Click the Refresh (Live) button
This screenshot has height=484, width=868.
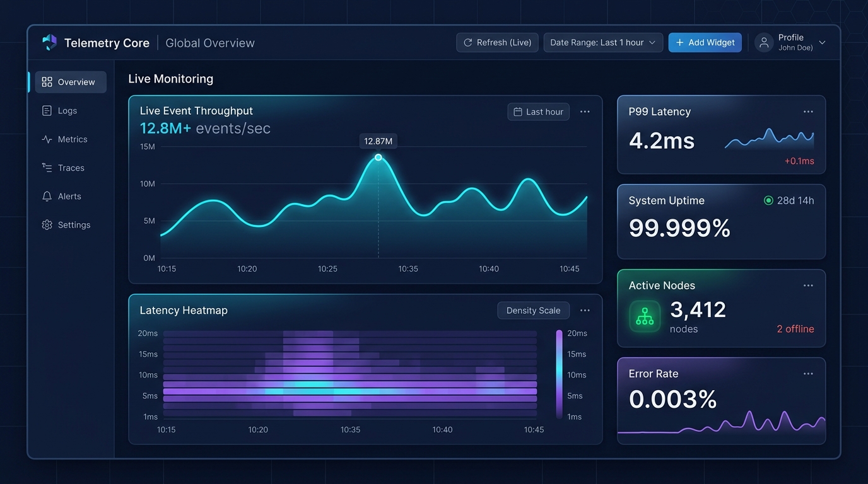tap(497, 42)
